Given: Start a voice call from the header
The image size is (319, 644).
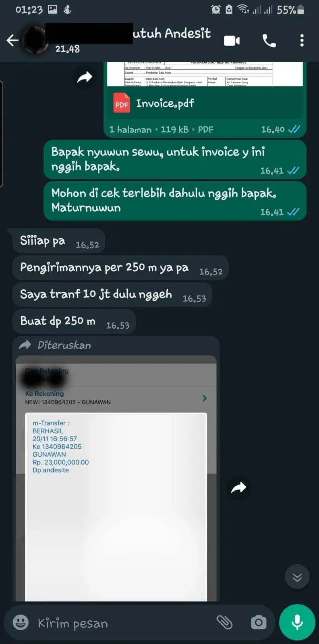Looking at the screenshot, I should pyautogui.click(x=269, y=41).
